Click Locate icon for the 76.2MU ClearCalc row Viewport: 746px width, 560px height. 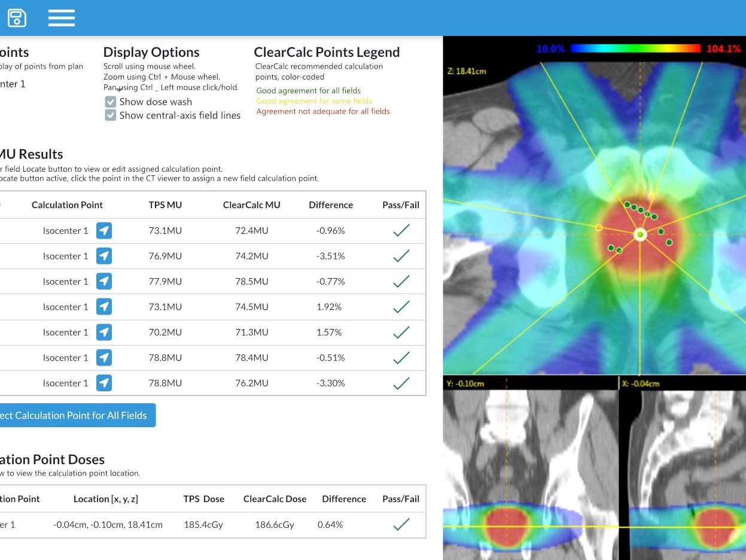pyautogui.click(x=104, y=383)
